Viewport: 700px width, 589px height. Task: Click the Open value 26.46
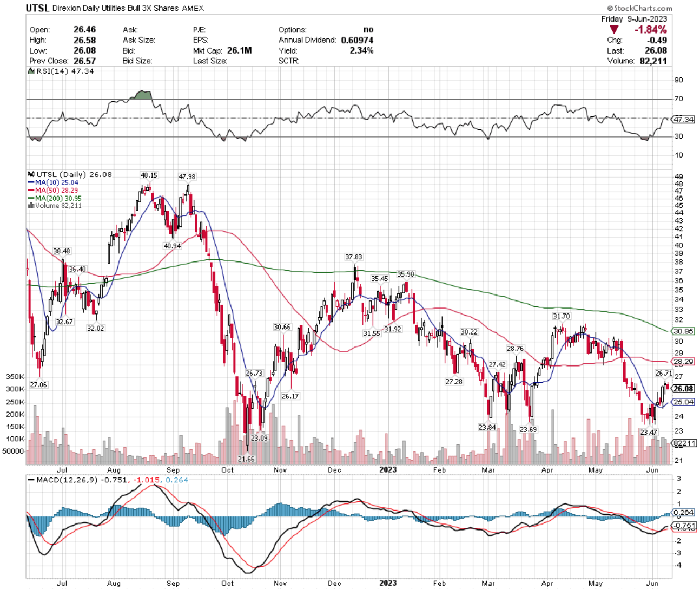point(84,30)
